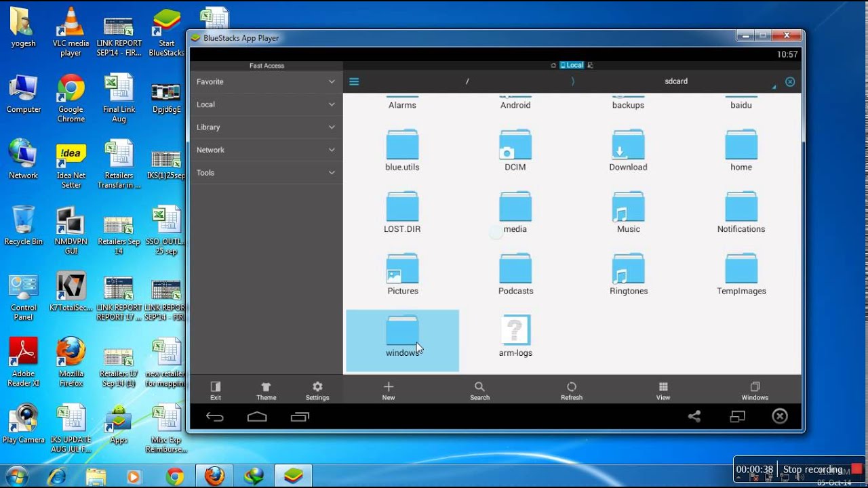The image size is (868, 488).
Task: Open the DCIM camera folder
Action: [x=515, y=150]
